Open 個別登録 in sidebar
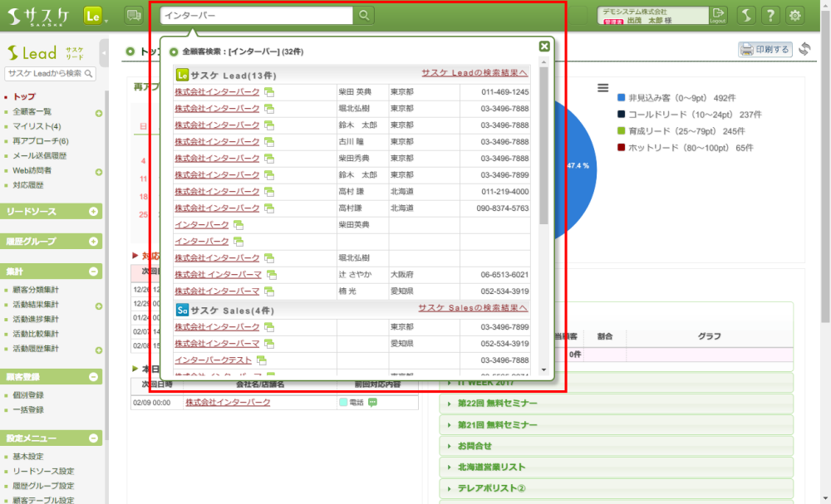831x504 pixels. [x=28, y=395]
